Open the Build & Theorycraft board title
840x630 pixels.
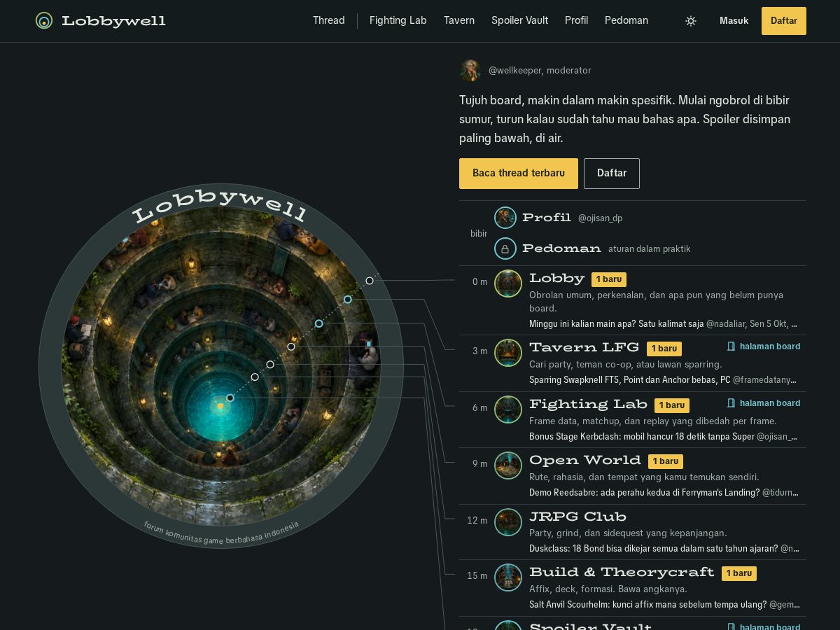[x=622, y=572]
